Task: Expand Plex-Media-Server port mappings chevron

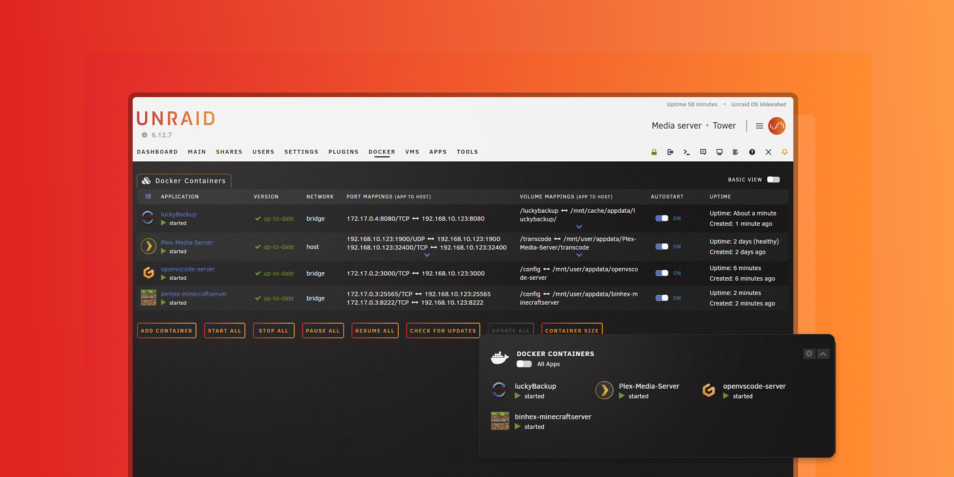Action: click(x=427, y=255)
